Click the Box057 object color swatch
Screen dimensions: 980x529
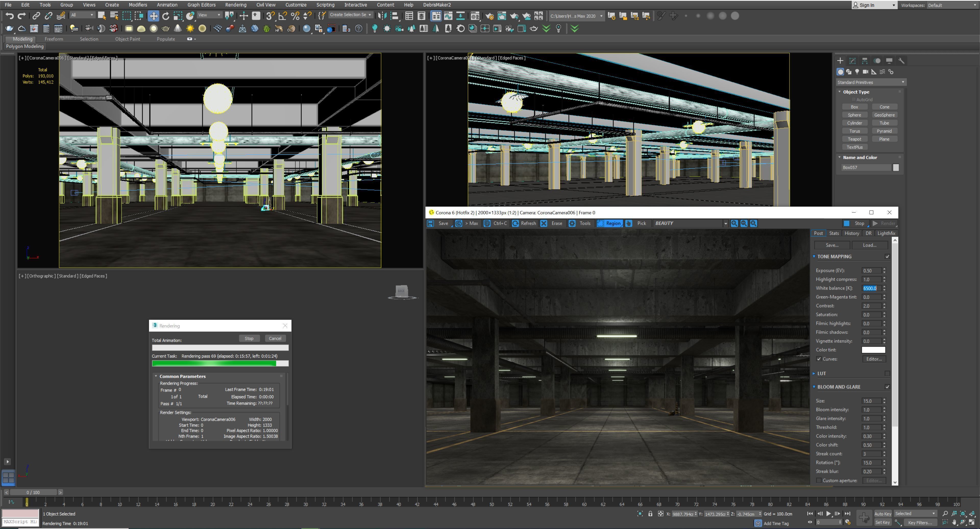pyautogui.click(x=896, y=168)
